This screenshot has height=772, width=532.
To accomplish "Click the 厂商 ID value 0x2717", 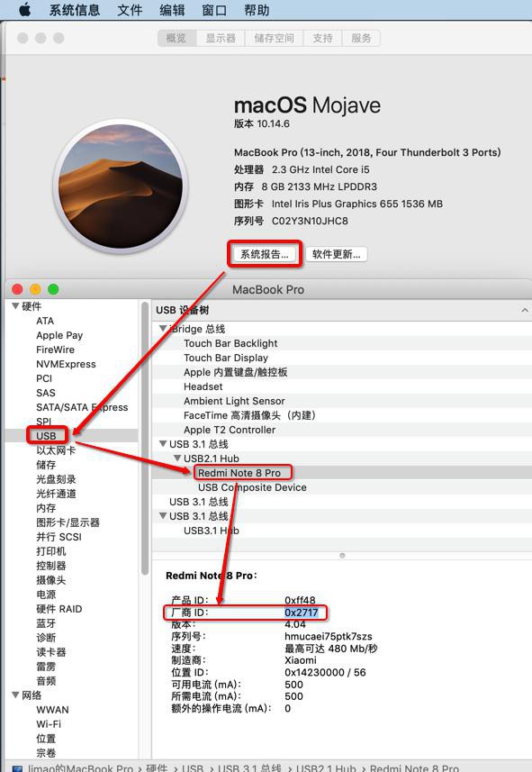I will coord(302,612).
